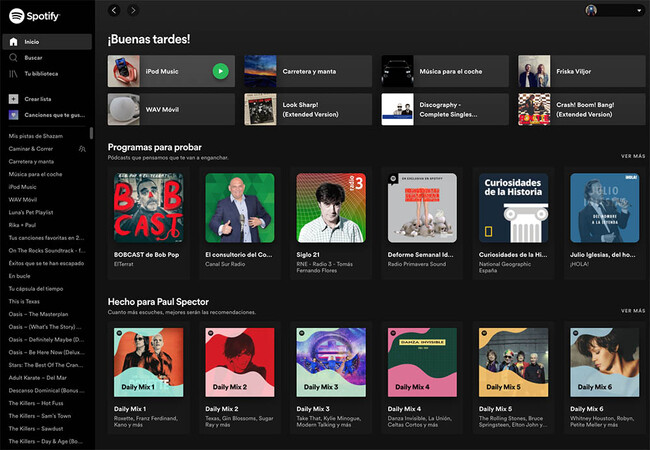Click the collaborative icon beside Caminar & Correr
The width and height of the screenshot is (650, 450).
[82, 149]
